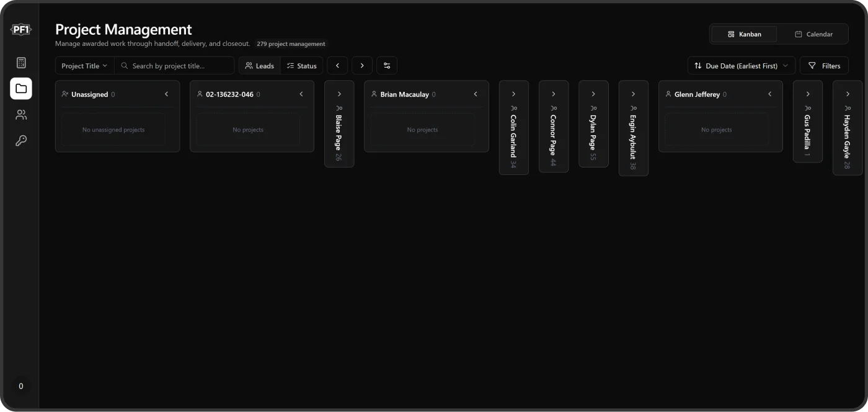The image size is (868, 412).
Task: Click the Connor Page vertical label
Action: pyautogui.click(x=554, y=135)
